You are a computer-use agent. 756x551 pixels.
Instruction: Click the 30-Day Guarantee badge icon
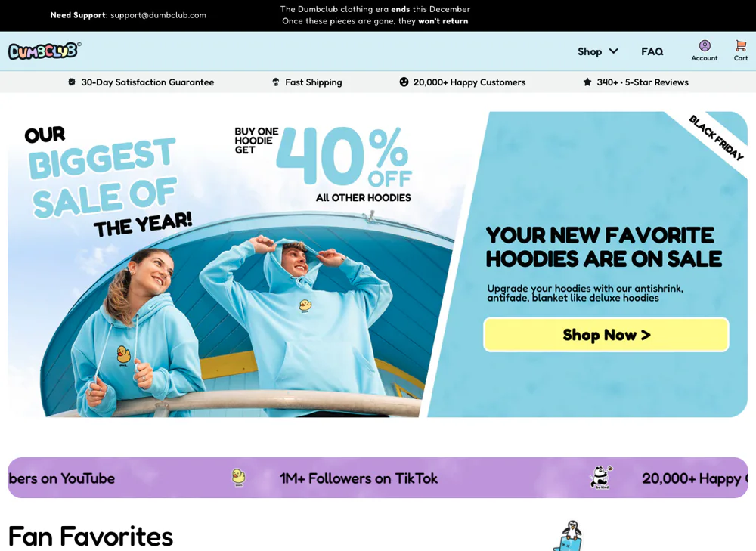pos(72,82)
